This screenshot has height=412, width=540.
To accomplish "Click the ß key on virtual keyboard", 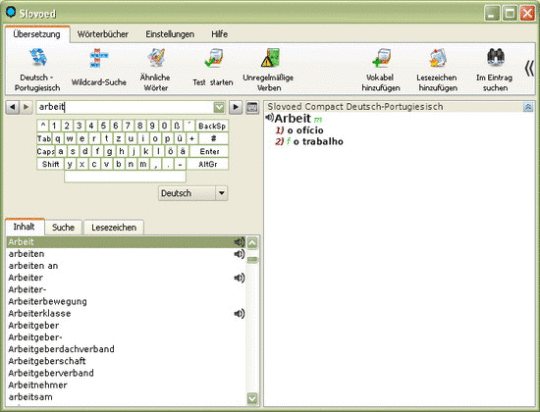I will pyautogui.click(x=177, y=126).
